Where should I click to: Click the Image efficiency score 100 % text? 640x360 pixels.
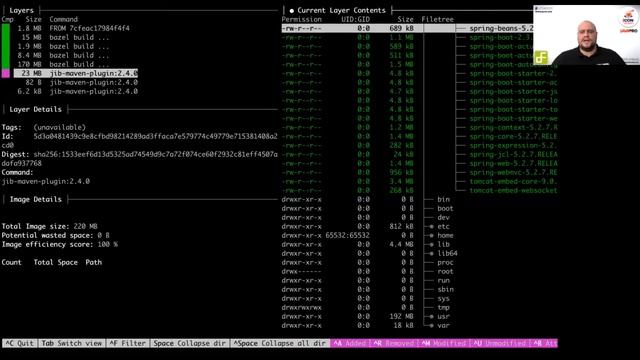click(x=60, y=244)
